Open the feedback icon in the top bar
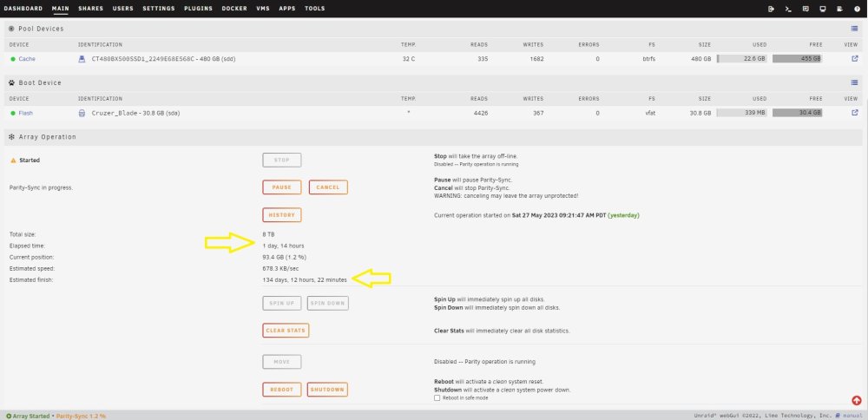The image size is (868, 420). 806,9
